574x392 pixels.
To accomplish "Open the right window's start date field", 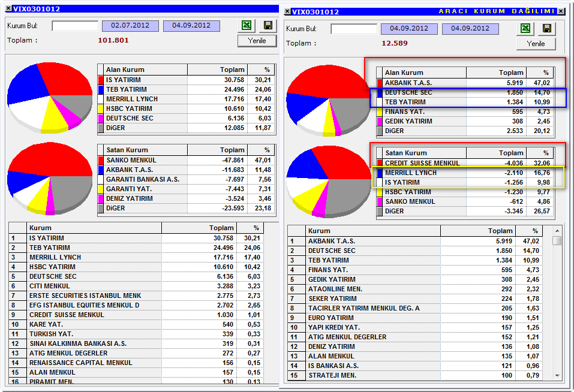I will [x=409, y=29].
